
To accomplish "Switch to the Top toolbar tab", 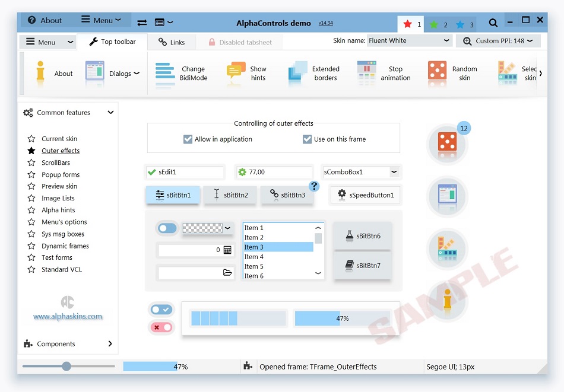I will tap(112, 42).
